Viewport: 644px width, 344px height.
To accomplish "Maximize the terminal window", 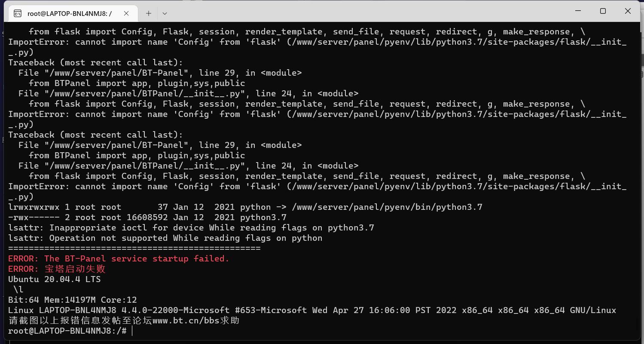I will [603, 11].
